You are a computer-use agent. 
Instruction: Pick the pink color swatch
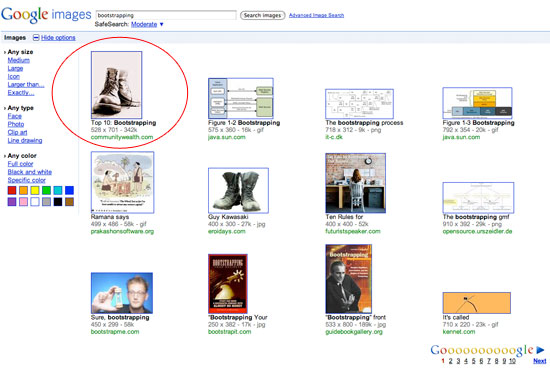pyautogui.click(x=24, y=202)
